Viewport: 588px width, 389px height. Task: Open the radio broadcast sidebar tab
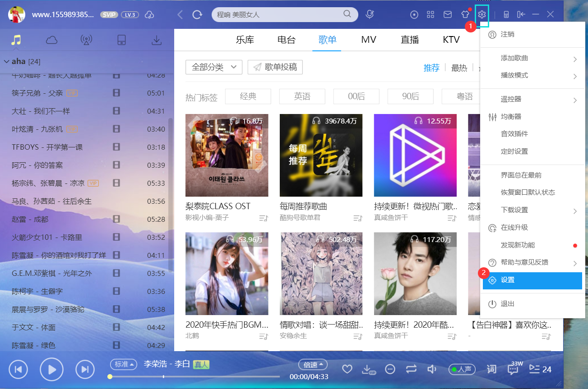[x=86, y=40]
